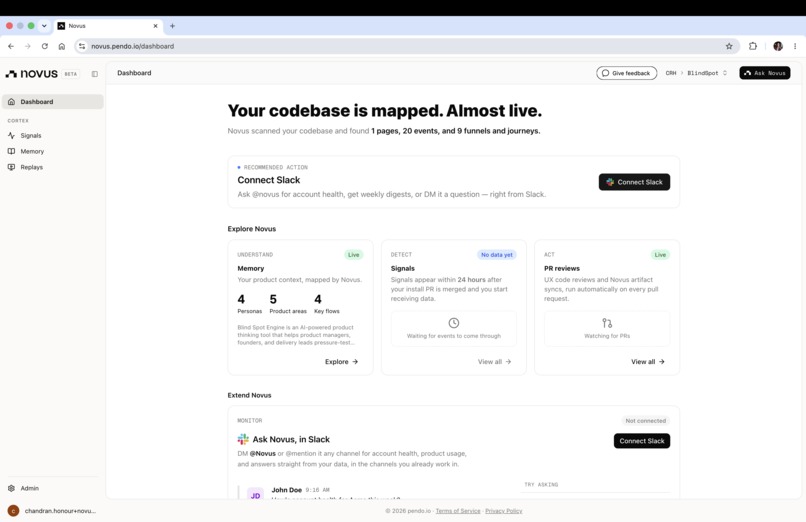Screen dimensions: 806x522
Task: Click View all in Signals card
Action: [x=494, y=362]
